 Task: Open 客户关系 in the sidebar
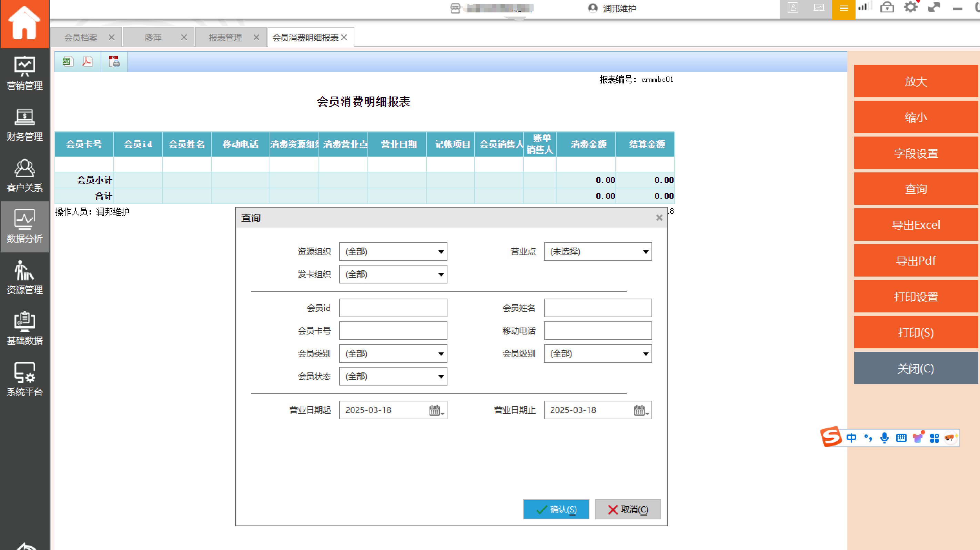(24, 176)
